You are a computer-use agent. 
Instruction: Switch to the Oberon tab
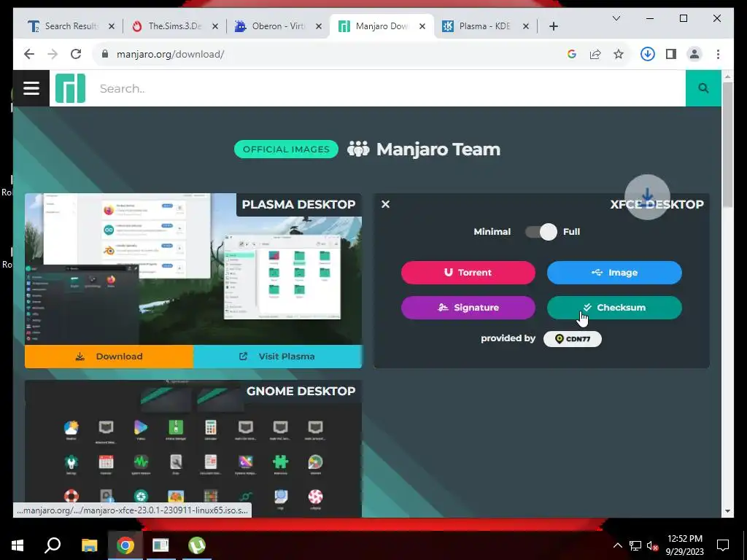[x=279, y=26]
